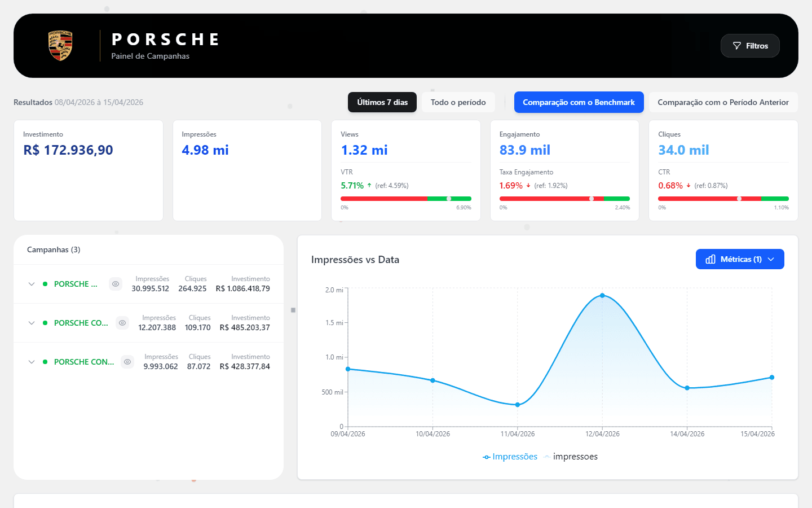The image size is (812, 508).
Task: Click the bar-chart icon in the Métricas button
Action: (x=710, y=259)
